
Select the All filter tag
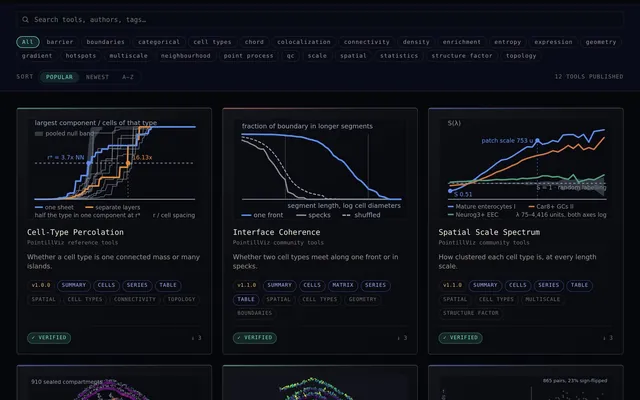click(x=28, y=42)
